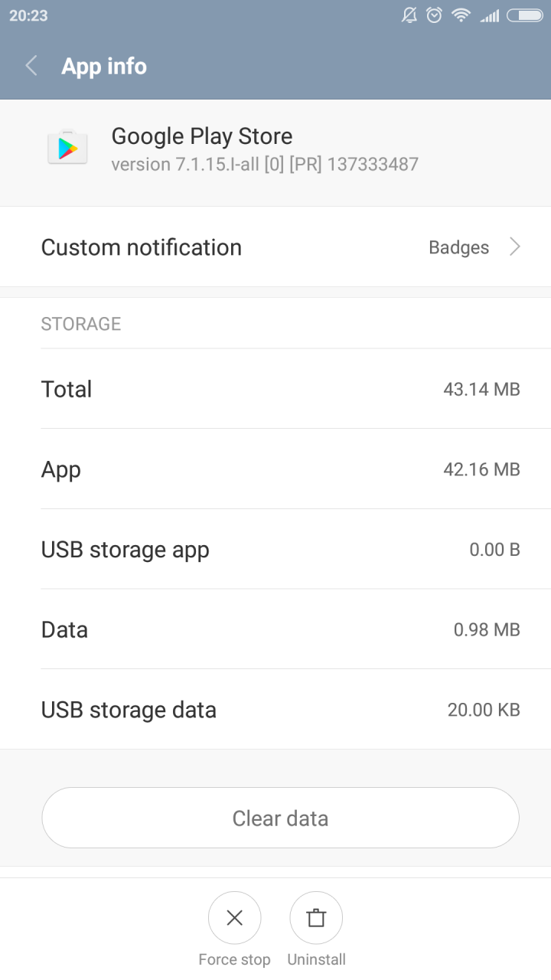Tap the cellular signal strength icon
Image resolution: width=551 pixels, height=980 pixels.
489,15
